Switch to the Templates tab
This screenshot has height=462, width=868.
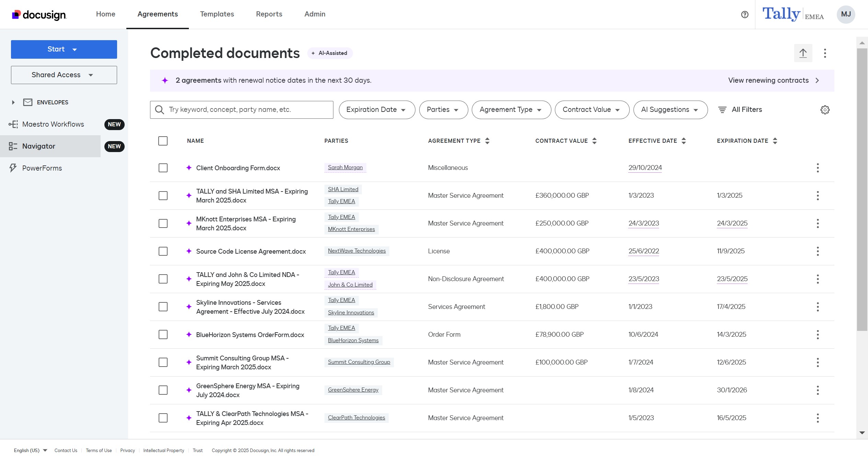point(217,14)
